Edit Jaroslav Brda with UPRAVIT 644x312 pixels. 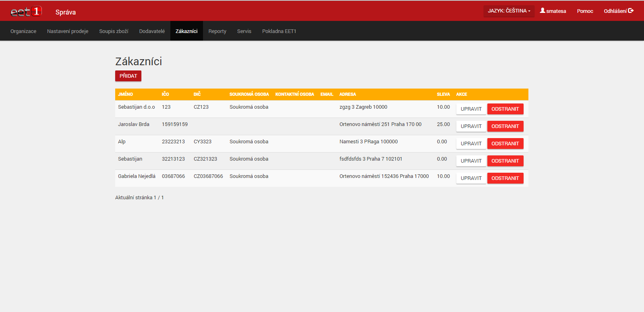471,126
